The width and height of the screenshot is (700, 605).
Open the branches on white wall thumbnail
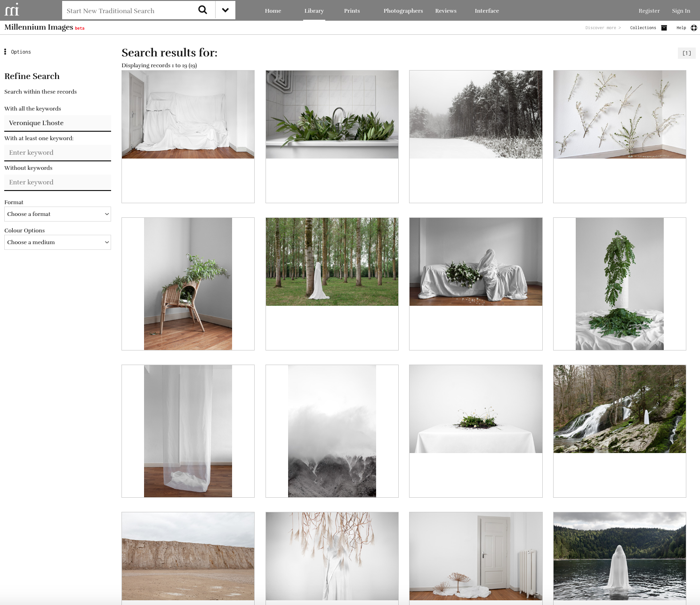coord(620,114)
